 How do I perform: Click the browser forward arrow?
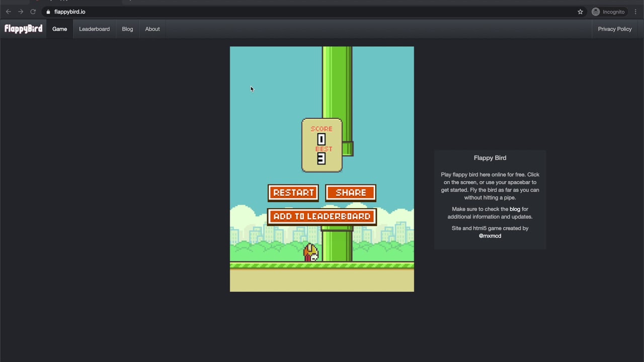tap(20, 12)
